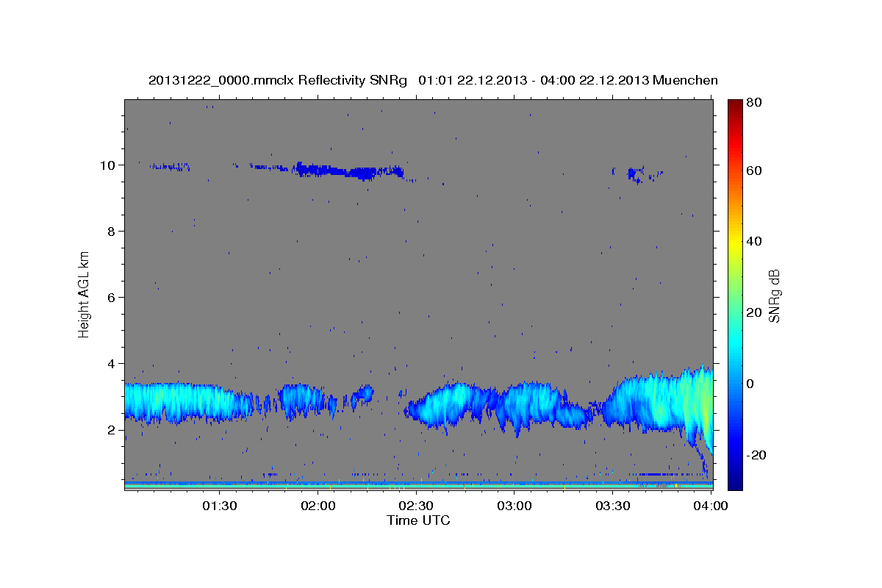
Task: Click the colorbar value label '20'
Action: (754, 312)
